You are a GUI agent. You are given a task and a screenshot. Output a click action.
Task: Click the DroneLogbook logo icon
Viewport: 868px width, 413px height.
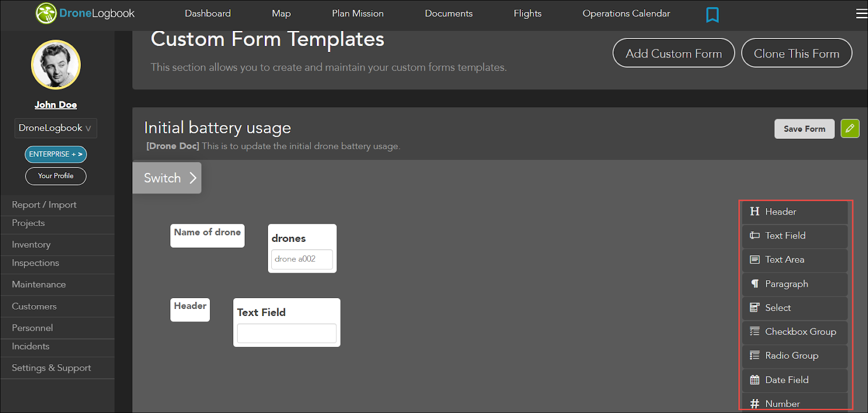(x=46, y=14)
